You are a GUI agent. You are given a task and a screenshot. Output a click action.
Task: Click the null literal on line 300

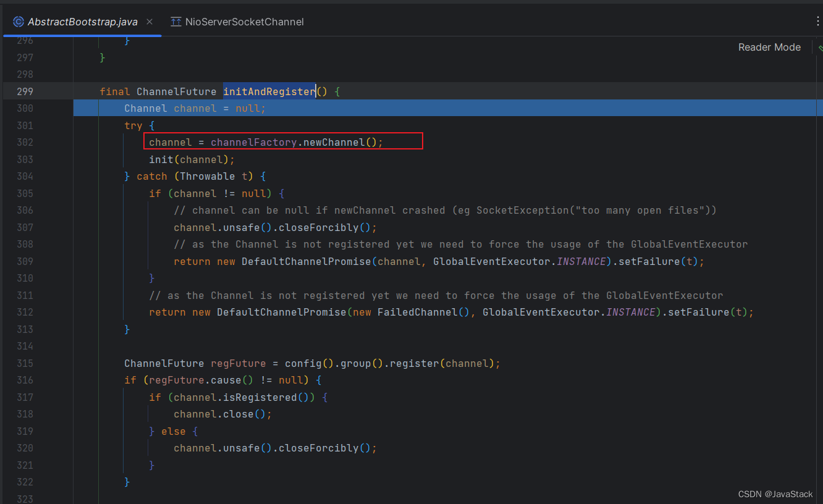click(x=247, y=108)
